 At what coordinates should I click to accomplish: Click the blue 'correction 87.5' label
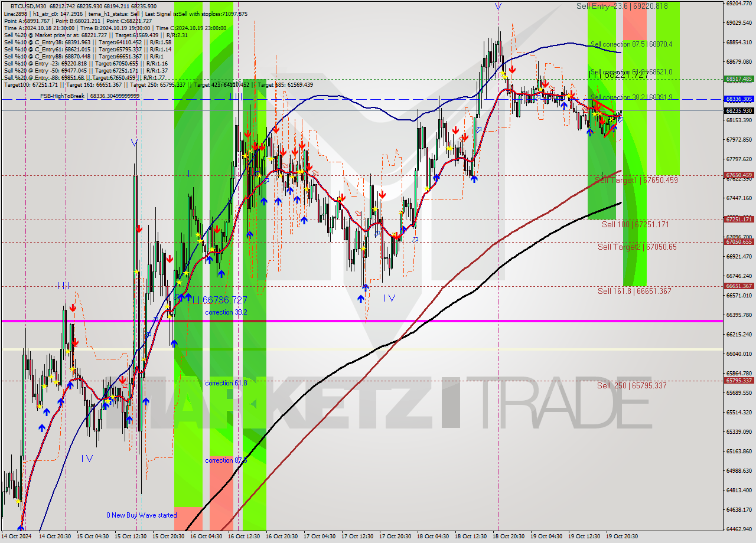pos(226,460)
